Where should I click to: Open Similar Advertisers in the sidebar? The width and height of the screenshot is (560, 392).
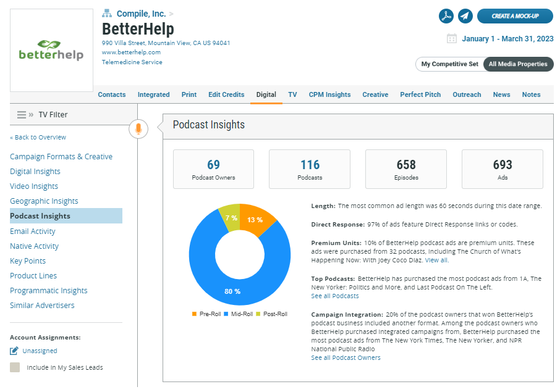[x=42, y=306]
